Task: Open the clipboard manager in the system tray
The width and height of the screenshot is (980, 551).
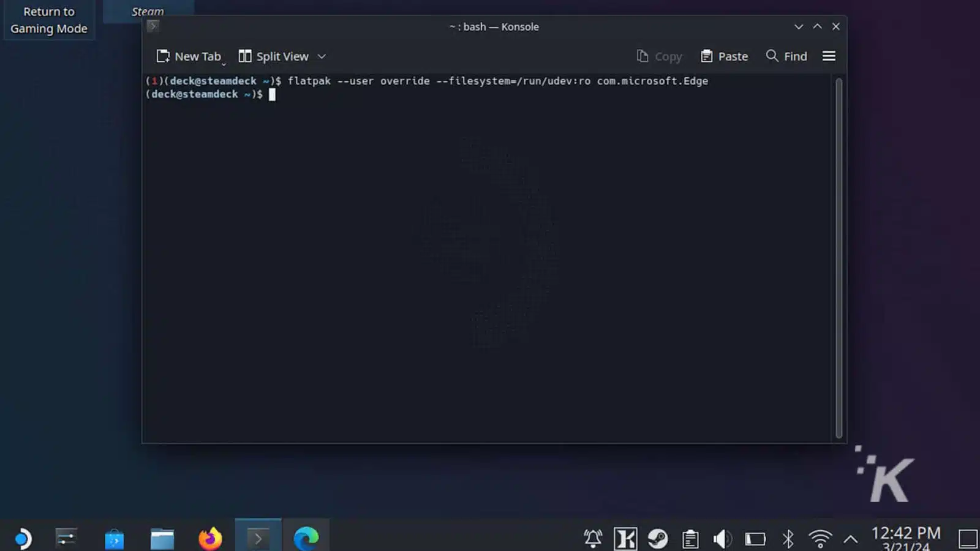Action: pyautogui.click(x=690, y=539)
